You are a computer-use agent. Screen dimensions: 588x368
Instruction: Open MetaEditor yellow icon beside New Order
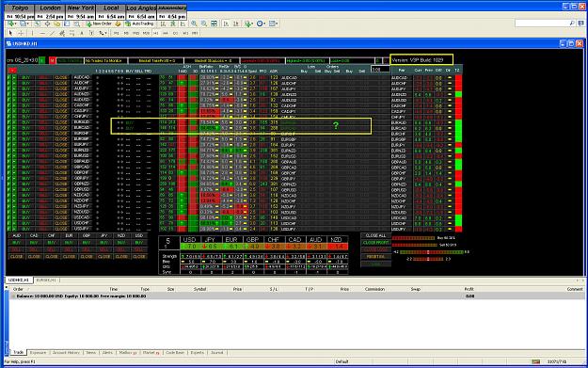coord(118,24)
